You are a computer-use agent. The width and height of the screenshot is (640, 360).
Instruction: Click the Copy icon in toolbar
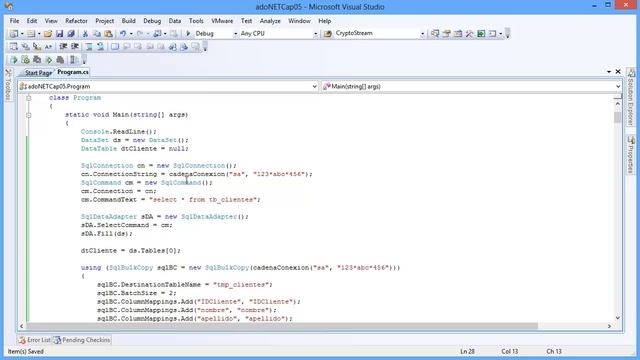pos(97,33)
